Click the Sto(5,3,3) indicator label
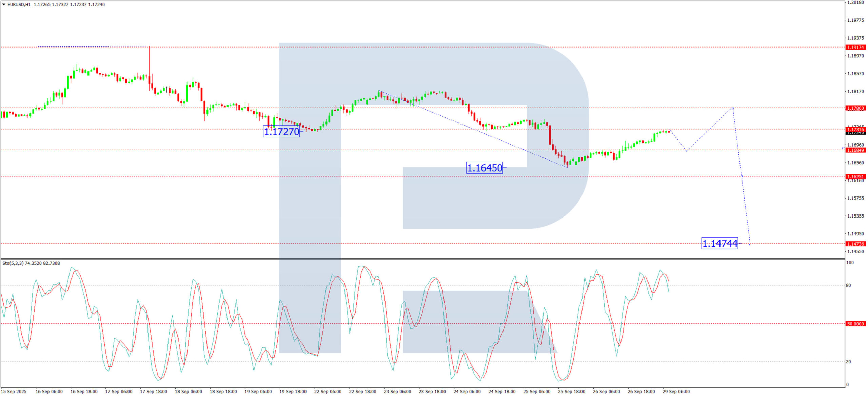The width and height of the screenshot is (868, 396). [x=13, y=263]
